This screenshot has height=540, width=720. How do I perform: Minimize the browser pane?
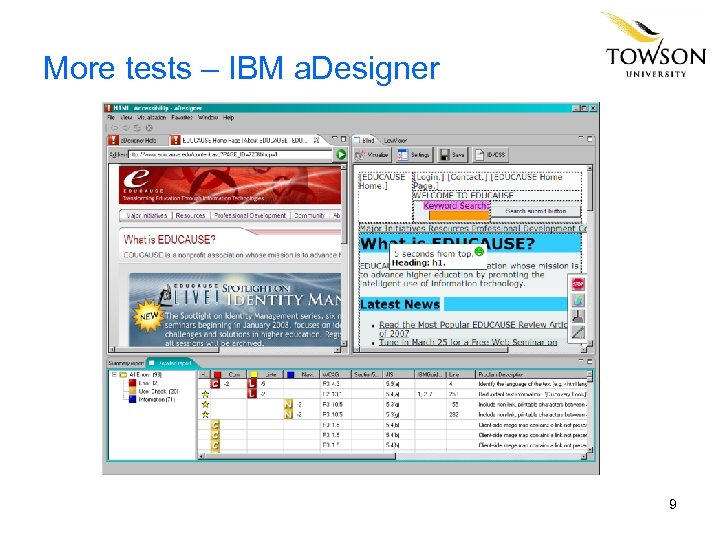point(335,138)
